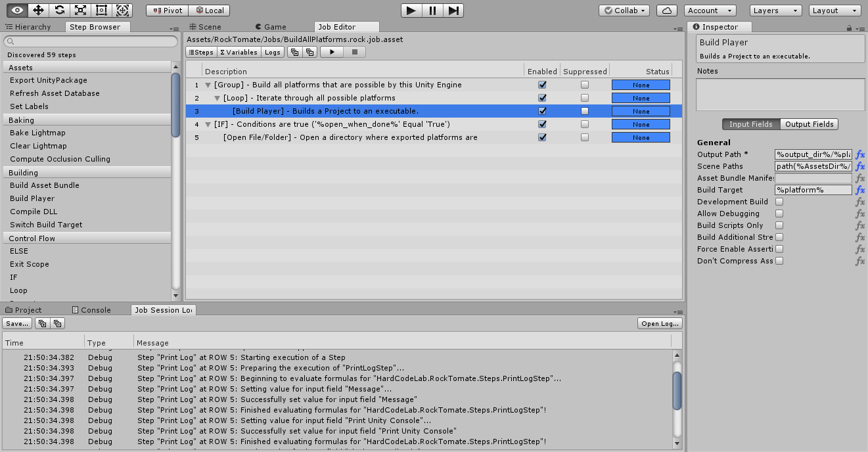Run the job with the Job Editor play button
The image size is (868, 452).
tap(332, 52)
